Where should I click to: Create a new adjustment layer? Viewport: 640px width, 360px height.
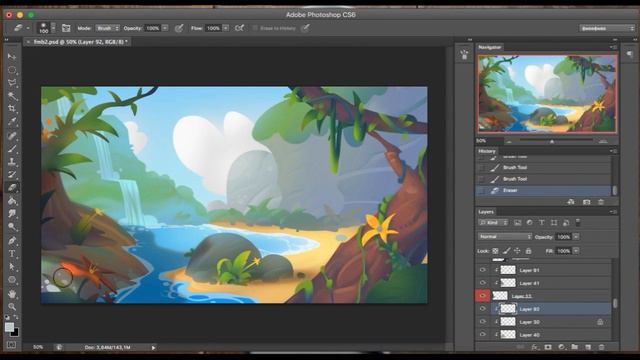click(562, 347)
